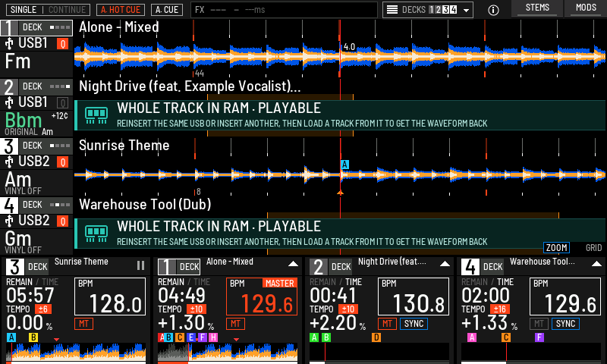The width and height of the screenshot is (607, 364).
Task: Toggle MT master tempo on Deck 1 panel
Action: pyautogui.click(x=235, y=324)
